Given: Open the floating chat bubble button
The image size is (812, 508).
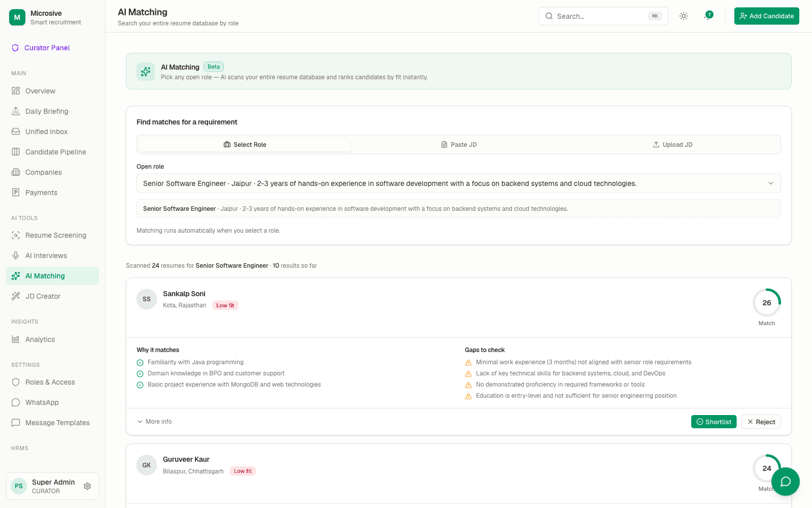Looking at the screenshot, I should (x=786, y=482).
